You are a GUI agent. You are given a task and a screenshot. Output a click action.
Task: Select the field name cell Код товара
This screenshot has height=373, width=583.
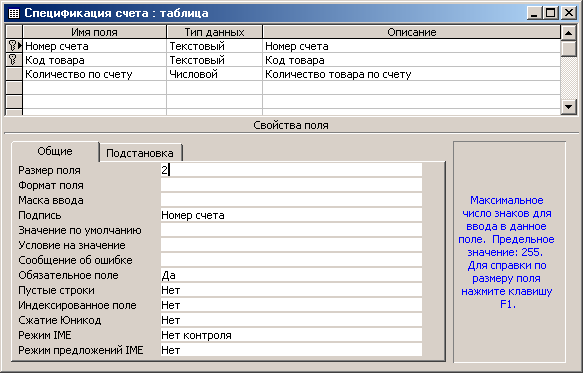tap(94, 60)
